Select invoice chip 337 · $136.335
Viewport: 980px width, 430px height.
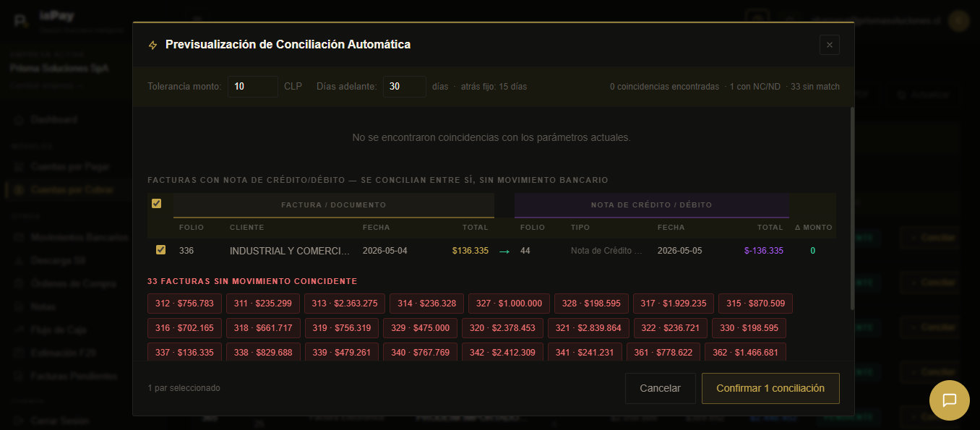tap(184, 353)
